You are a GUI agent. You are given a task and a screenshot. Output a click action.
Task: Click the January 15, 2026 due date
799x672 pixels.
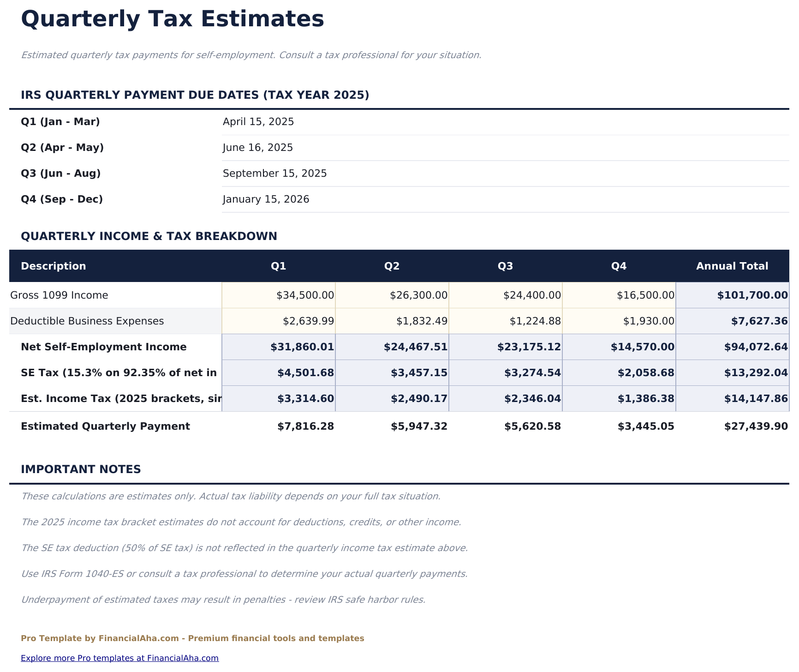click(x=266, y=199)
